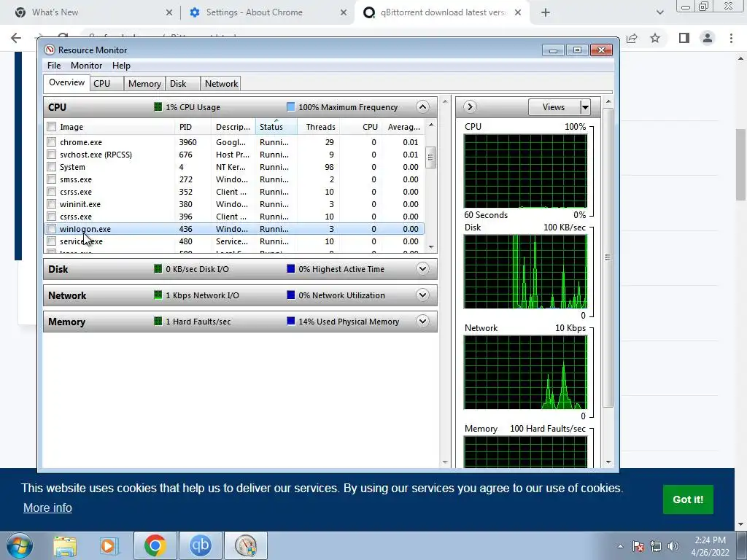Click blue Used Physical Memory swatch
This screenshot has width=747, height=560.
point(290,321)
